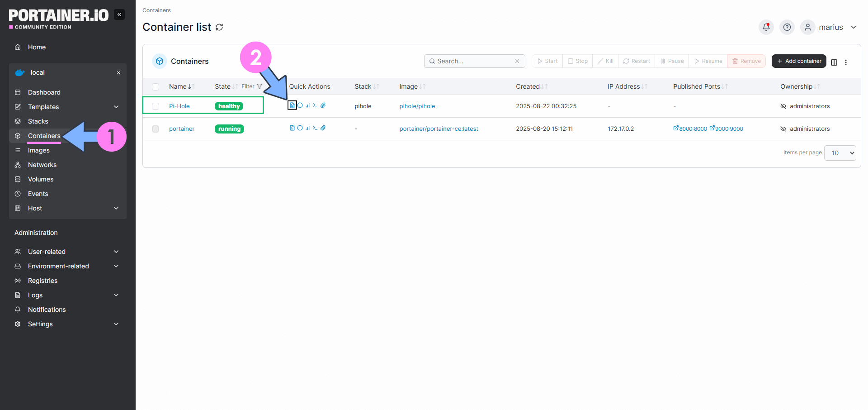Filter containers by state
Image resolution: width=868 pixels, height=410 pixels.
click(x=252, y=86)
